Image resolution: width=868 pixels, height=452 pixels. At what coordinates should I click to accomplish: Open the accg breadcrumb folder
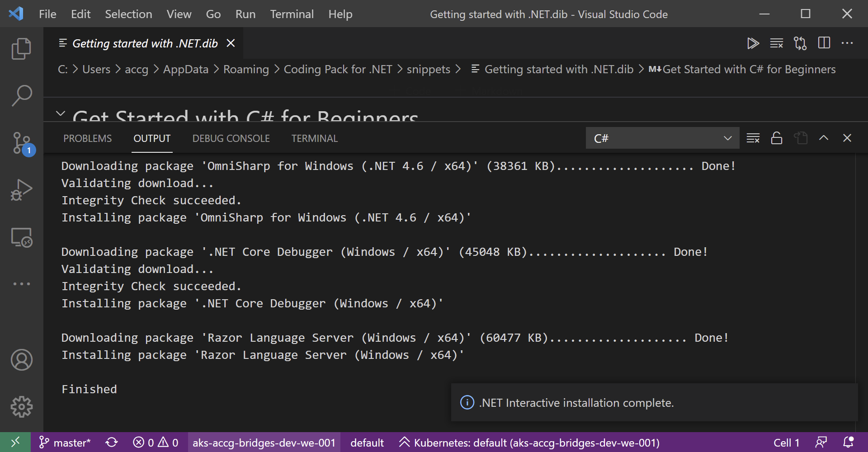point(137,69)
